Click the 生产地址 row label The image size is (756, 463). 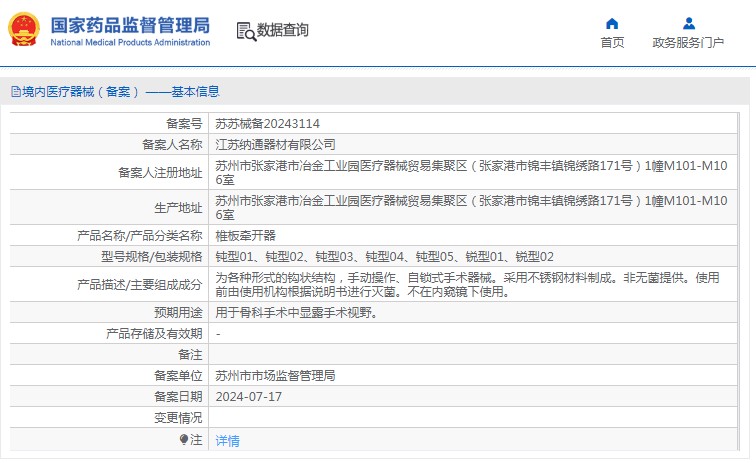pyautogui.click(x=178, y=208)
